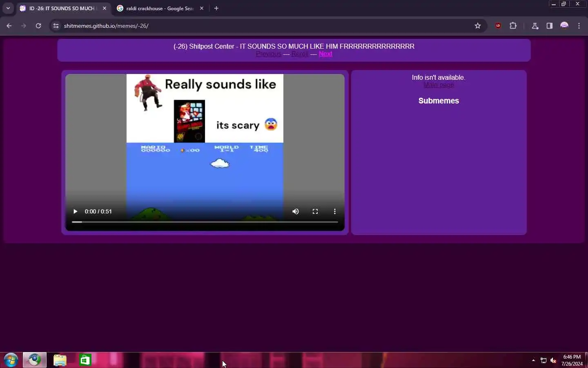Screen dimensions: 588x368
Task: Go forward in browser history
Action: pos(24,26)
